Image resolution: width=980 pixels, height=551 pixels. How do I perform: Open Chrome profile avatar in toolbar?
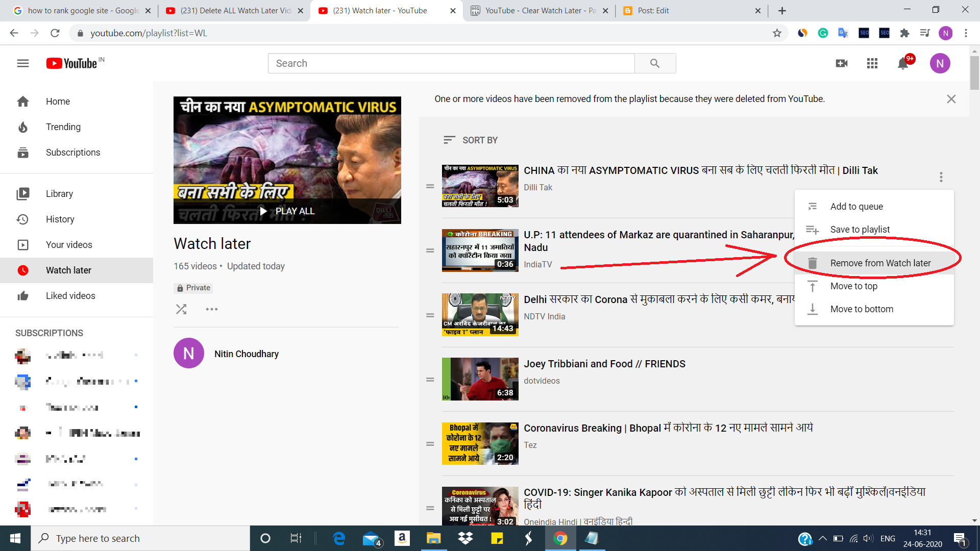coord(945,33)
